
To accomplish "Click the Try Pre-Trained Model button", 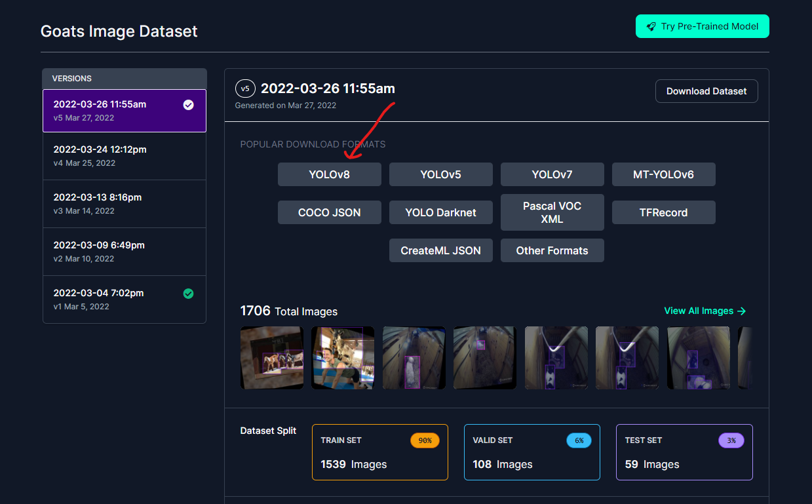I will tap(702, 26).
